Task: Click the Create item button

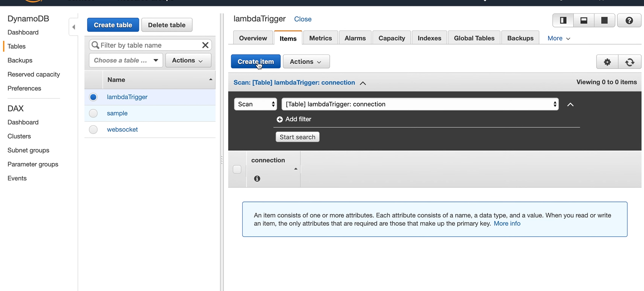Action: [x=255, y=62]
